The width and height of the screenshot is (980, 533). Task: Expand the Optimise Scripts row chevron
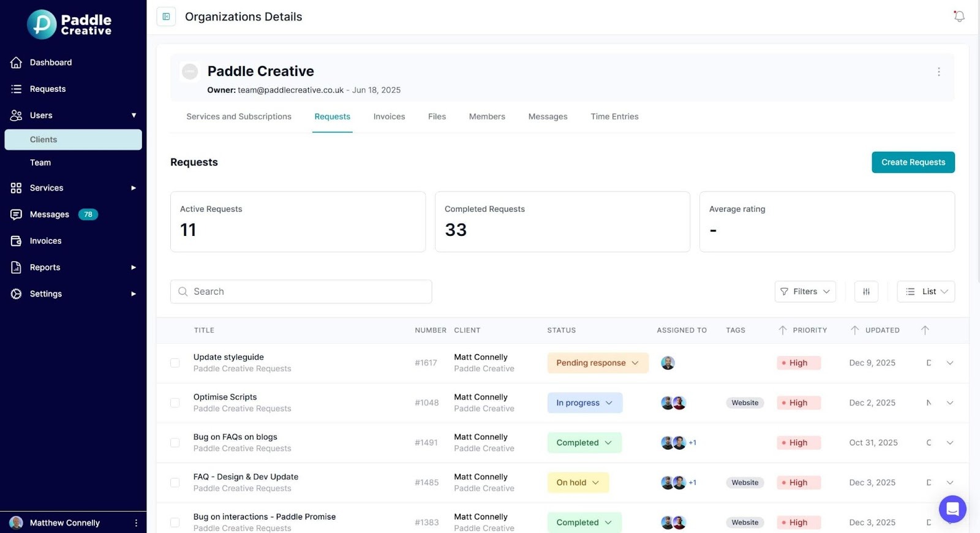pyautogui.click(x=950, y=403)
